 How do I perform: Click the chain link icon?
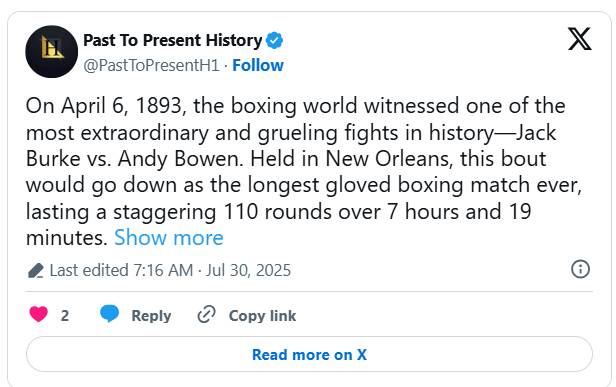tap(206, 314)
